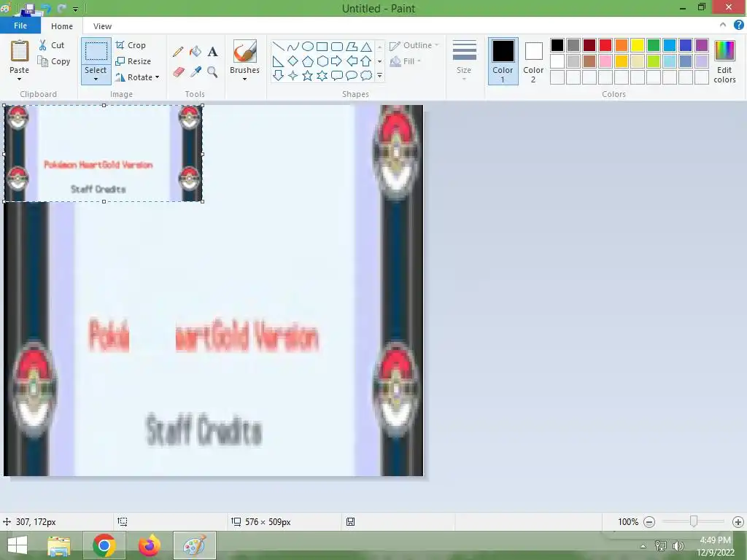Copy the selection
747x560 pixels.
[54, 61]
